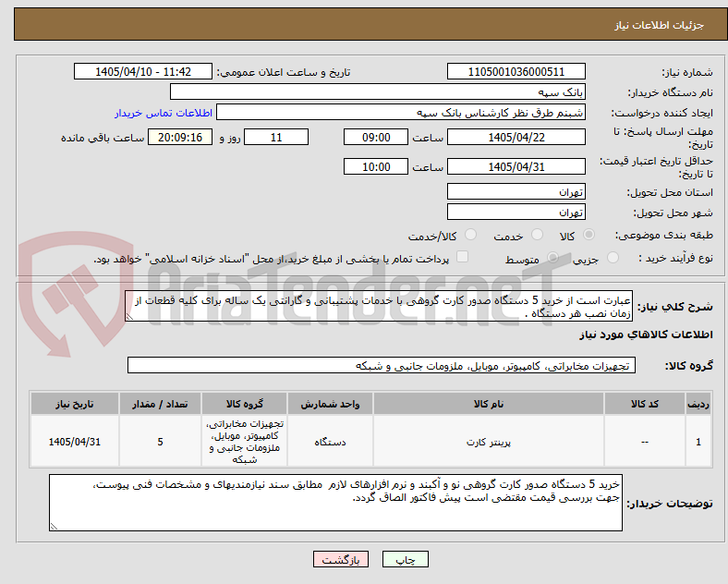The image size is (728, 584).
Task: Click the requester field شبنم طرق نظر
Action: click(401, 113)
